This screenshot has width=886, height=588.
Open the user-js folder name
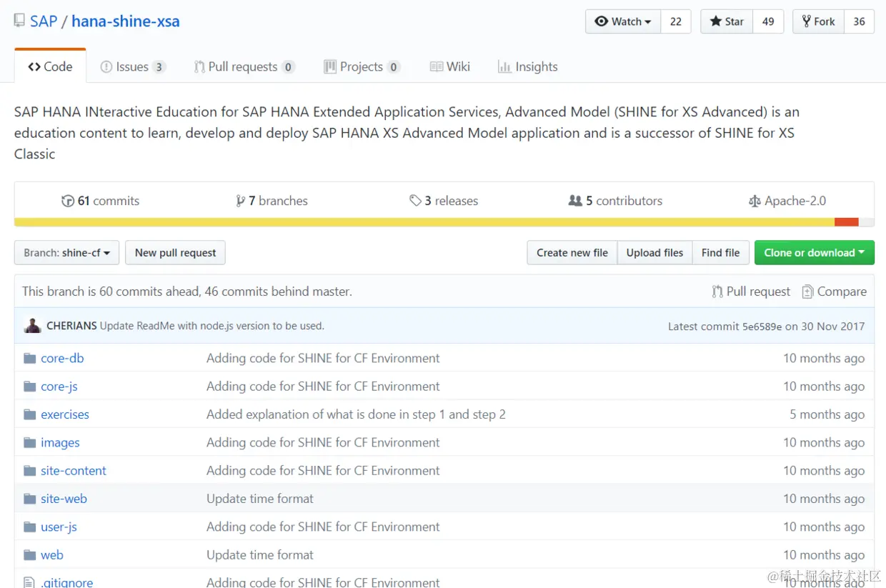(59, 527)
